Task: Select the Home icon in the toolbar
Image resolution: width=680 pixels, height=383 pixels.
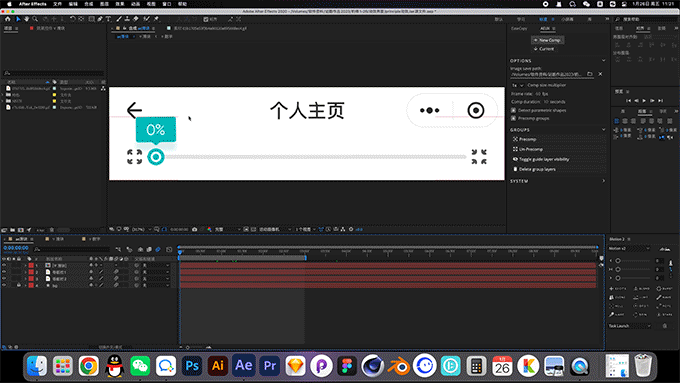Action: coord(7,19)
